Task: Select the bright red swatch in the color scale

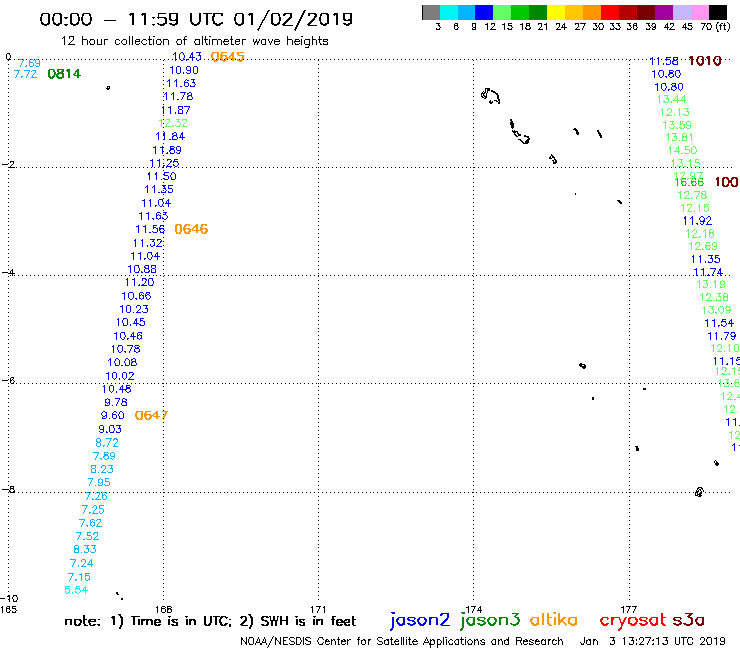Action: click(x=610, y=12)
